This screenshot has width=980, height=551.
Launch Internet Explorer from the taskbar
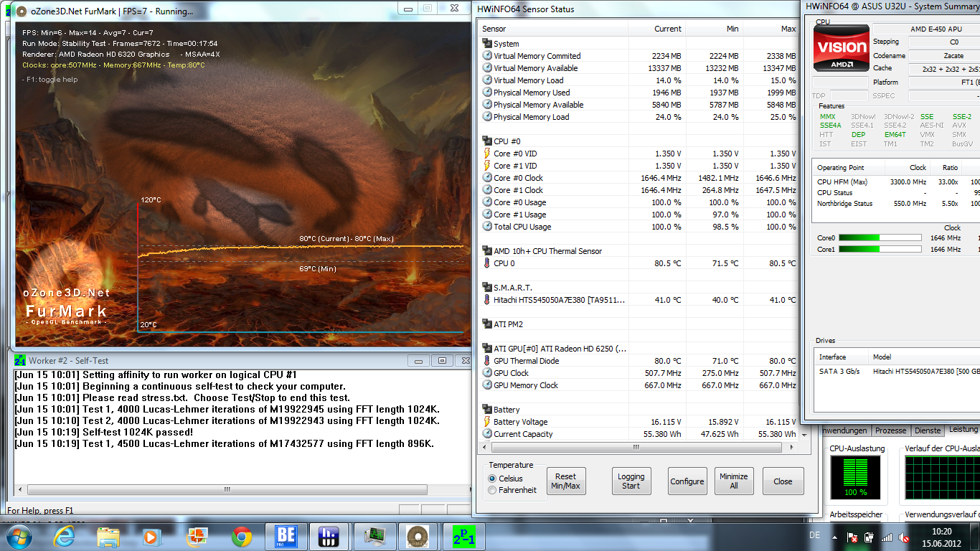(x=63, y=536)
